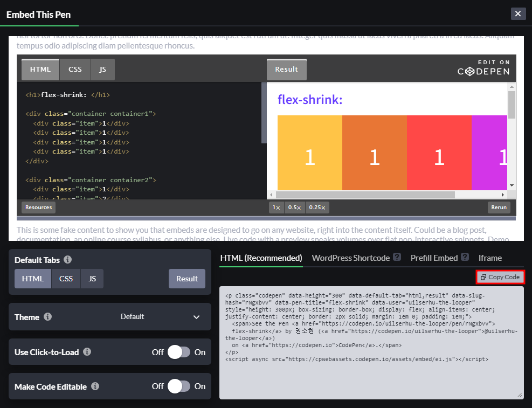The width and height of the screenshot is (532, 408).
Task: Open help icon next to WordPress Shortcode
Action: point(397,257)
